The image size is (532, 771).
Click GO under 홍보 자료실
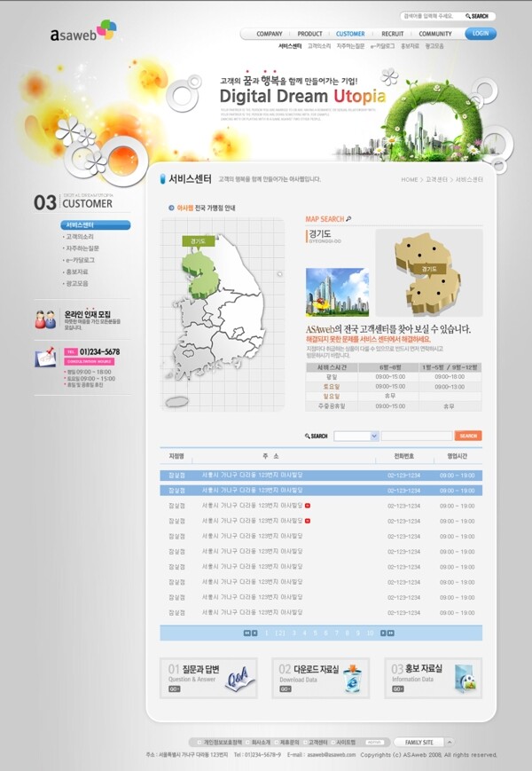click(398, 688)
